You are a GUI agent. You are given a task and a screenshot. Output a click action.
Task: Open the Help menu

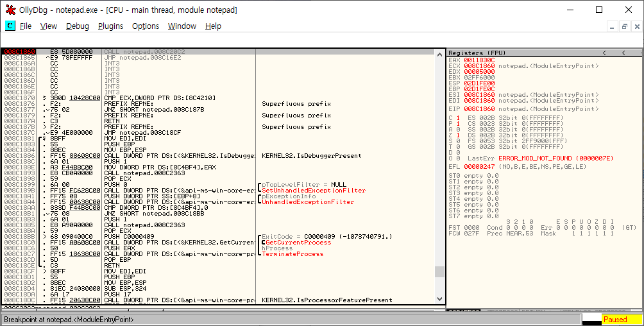[x=213, y=26]
